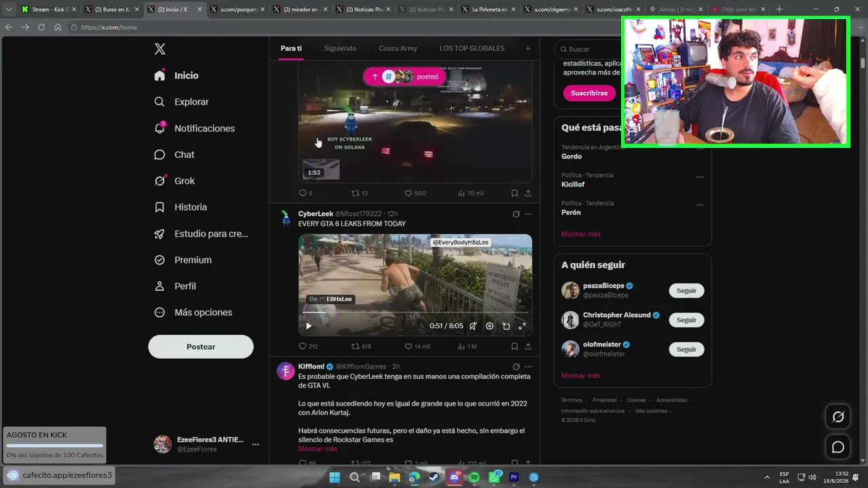Screen dimensions: 868x488
Task: Like CyberLeek's GTA 6 leaks post
Action: [417, 346]
